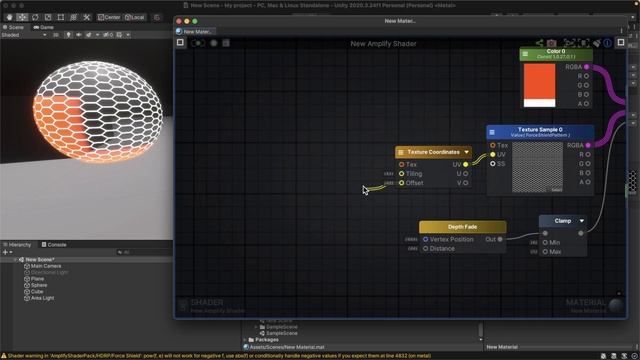Image resolution: width=640 pixels, height=360 pixels.
Task: Select Directional Light in Hierarchy
Action: point(46,272)
